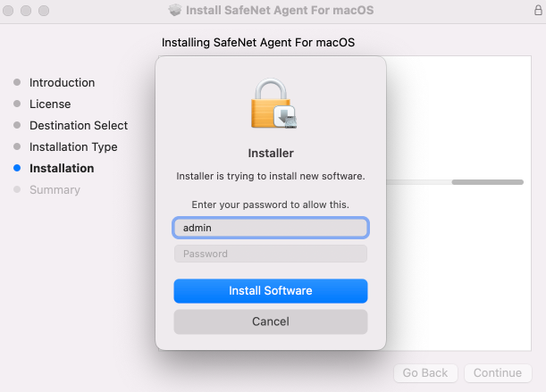Click the Go Back button

tap(425, 373)
